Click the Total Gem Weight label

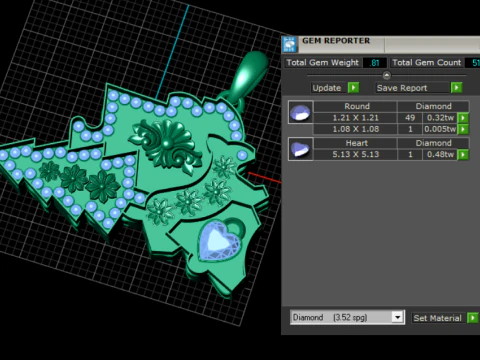pyautogui.click(x=323, y=63)
